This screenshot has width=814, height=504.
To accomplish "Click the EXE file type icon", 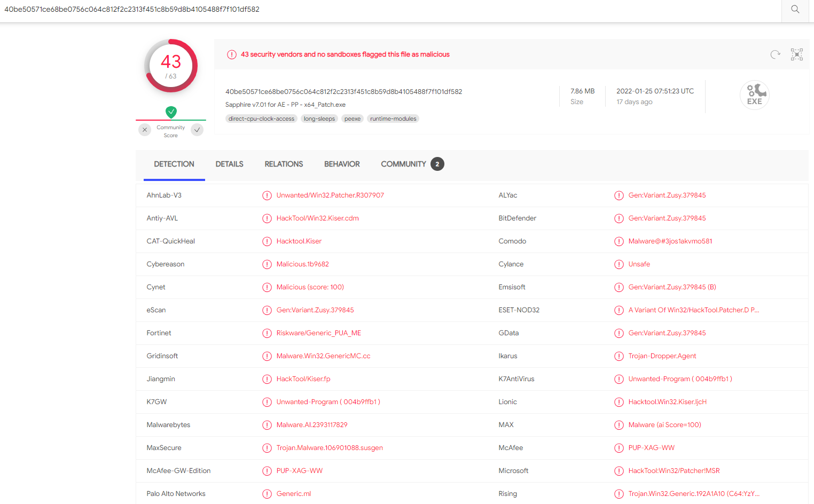I will (x=754, y=95).
